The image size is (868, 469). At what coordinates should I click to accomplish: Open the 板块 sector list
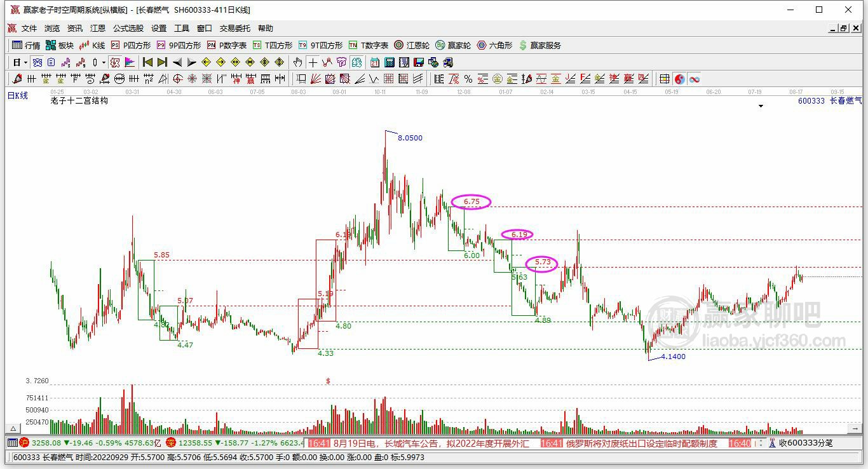[x=60, y=45]
